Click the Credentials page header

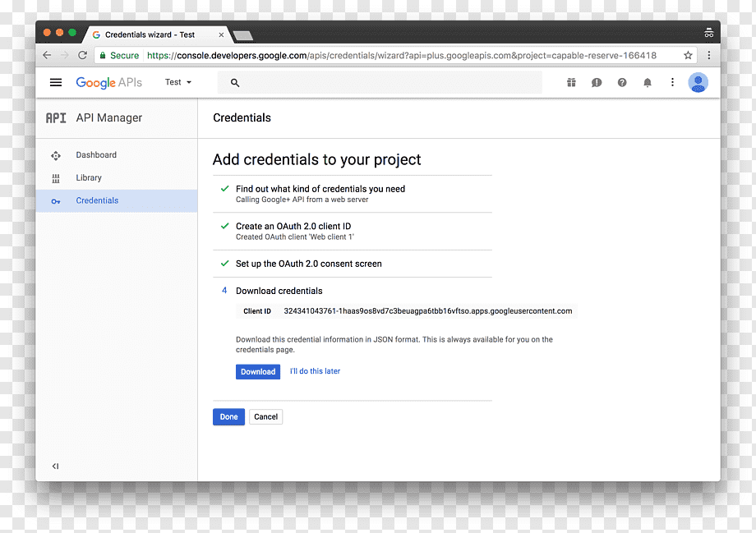pyautogui.click(x=242, y=118)
